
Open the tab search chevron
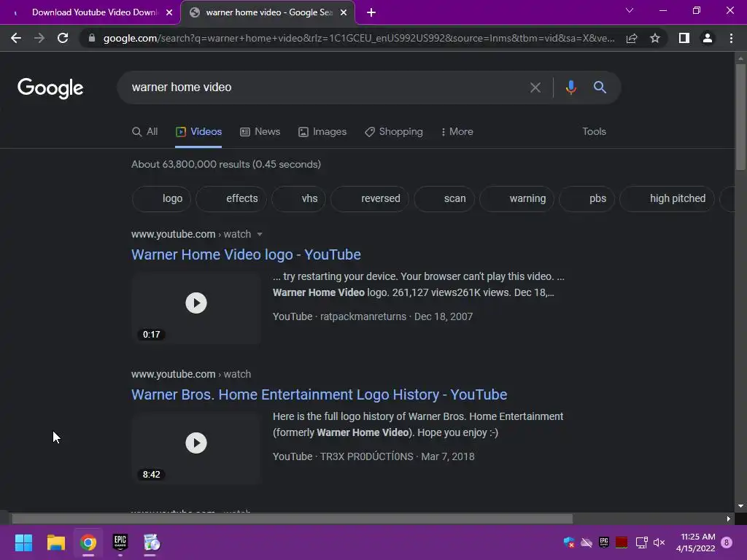(630, 10)
